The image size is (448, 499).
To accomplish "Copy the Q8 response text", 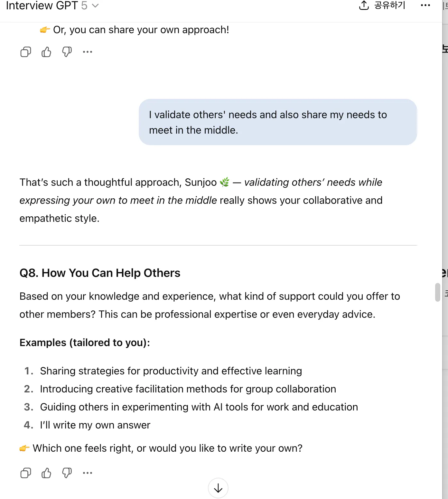I will pyautogui.click(x=26, y=473).
